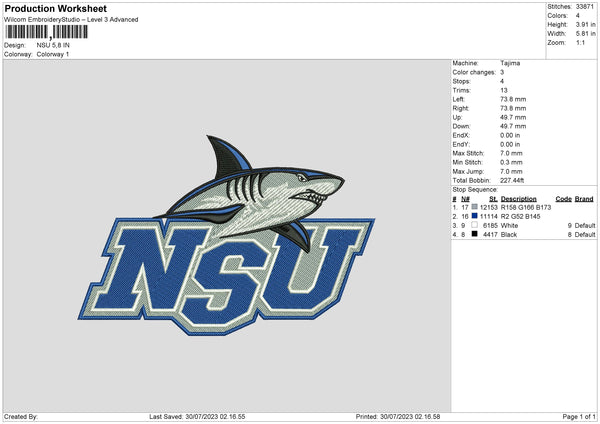Click the Width value 5.81 in

[585, 34]
